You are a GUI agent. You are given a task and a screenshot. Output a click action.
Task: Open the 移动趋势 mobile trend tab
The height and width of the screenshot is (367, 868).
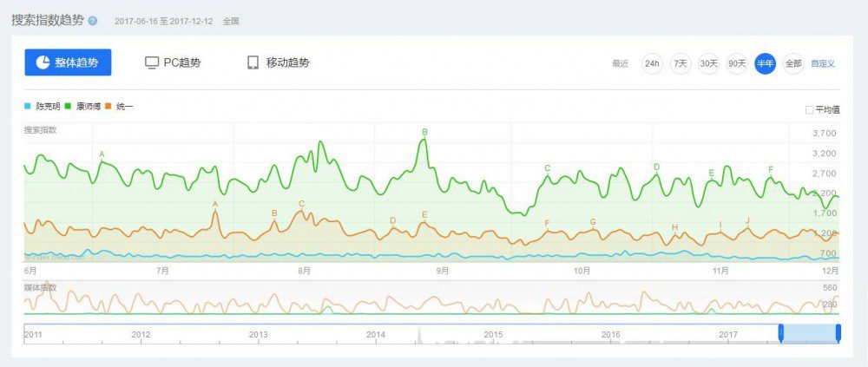coord(278,62)
